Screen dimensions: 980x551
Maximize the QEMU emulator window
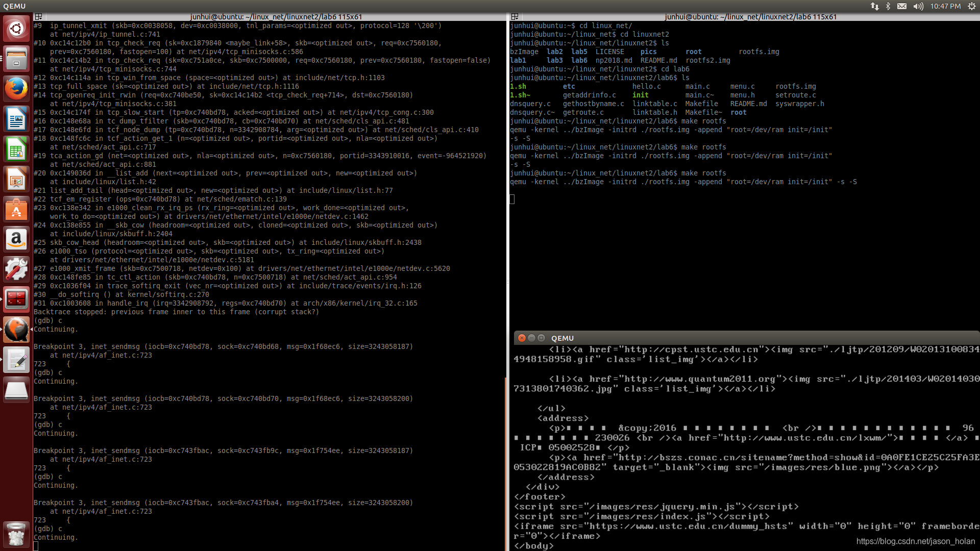(541, 338)
